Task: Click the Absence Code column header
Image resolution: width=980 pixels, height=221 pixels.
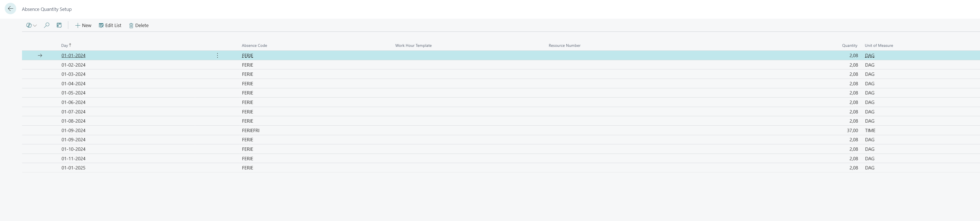Action: pos(254,45)
